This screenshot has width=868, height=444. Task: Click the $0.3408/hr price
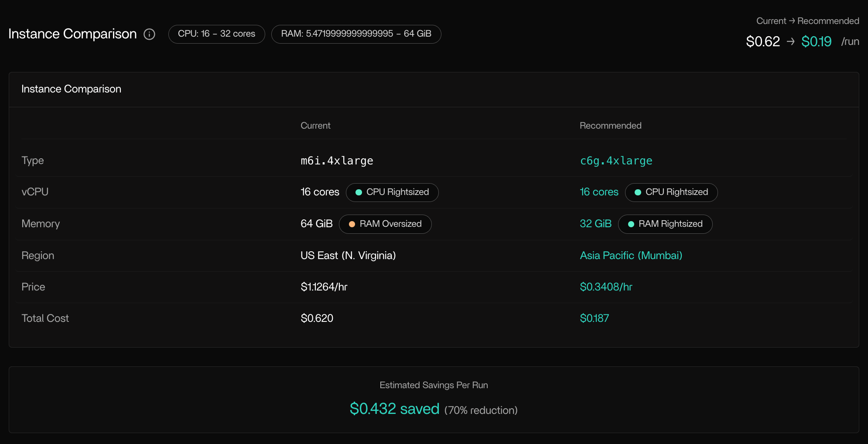point(606,287)
